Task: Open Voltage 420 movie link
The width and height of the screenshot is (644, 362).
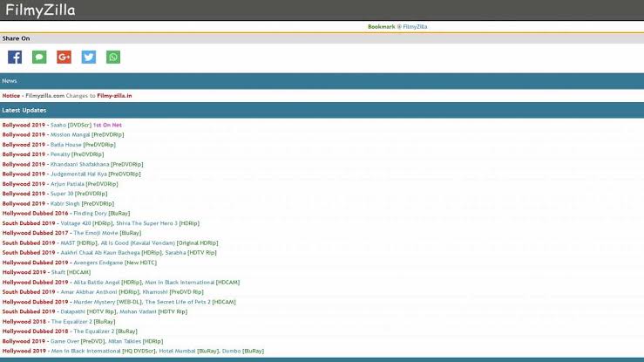Action: pos(86,223)
